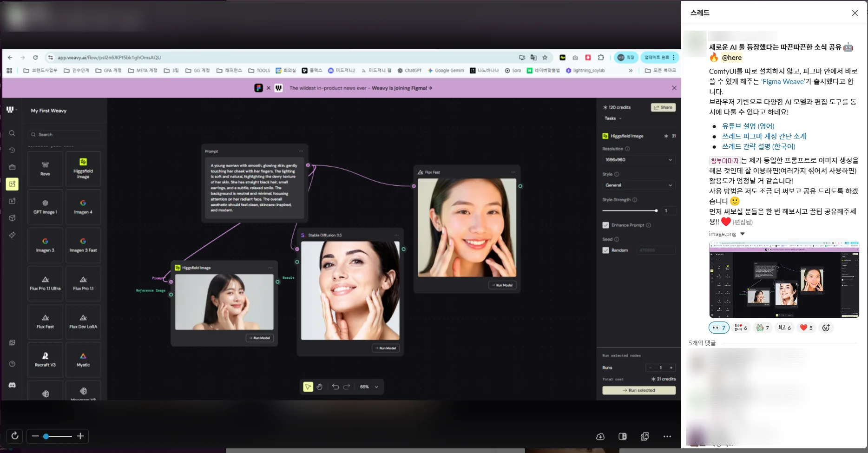Open the viewer's more options menu
868x453 pixels.
pyautogui.click(x=667, y=437)
